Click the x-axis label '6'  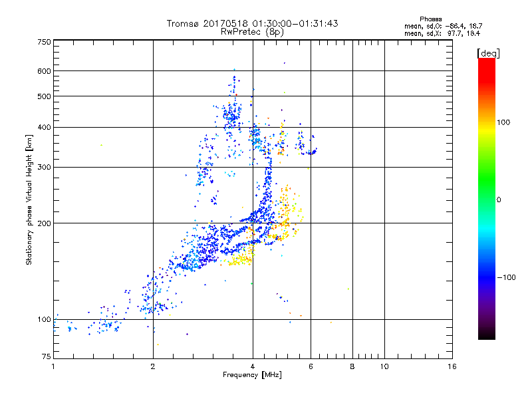311,366
